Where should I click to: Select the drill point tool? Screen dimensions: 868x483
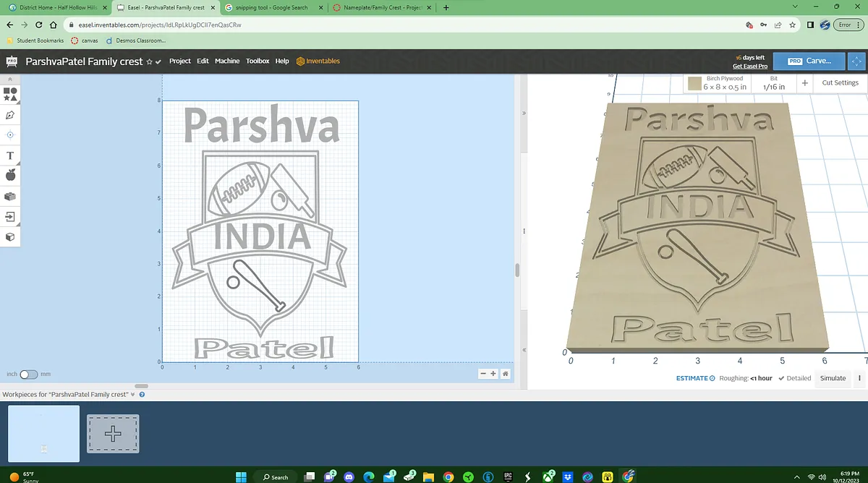(x=11, y=135)
